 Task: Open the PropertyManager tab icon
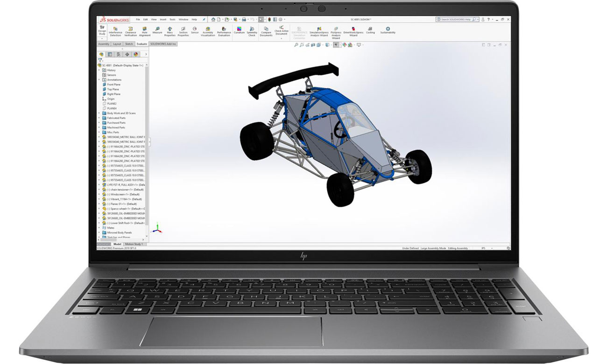[110, 54]
